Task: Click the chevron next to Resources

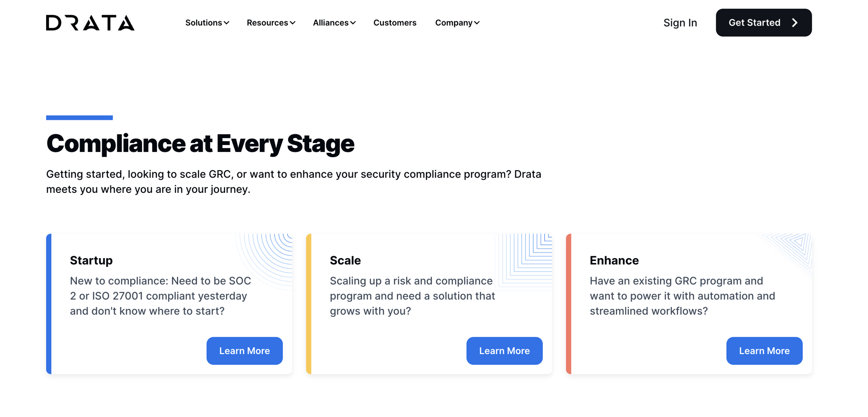Action: pos(293,23)
